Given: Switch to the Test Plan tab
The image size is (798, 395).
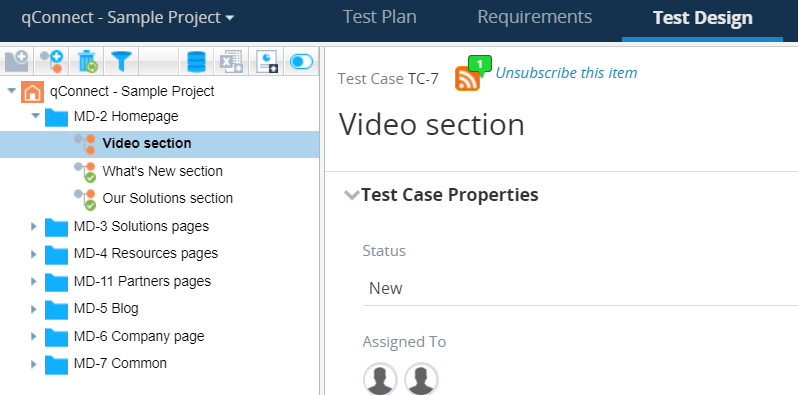Looking at the screenshot, I should point(380,17).
